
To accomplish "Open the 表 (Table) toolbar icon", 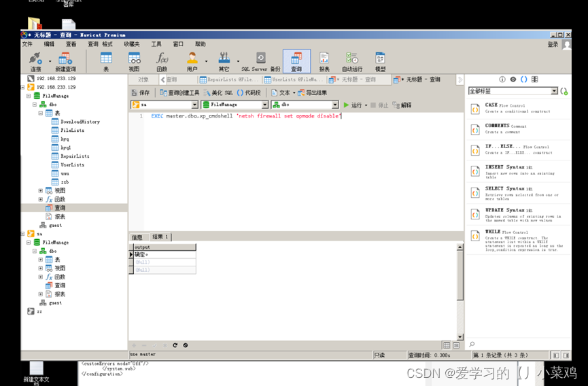I will (106, 63).
